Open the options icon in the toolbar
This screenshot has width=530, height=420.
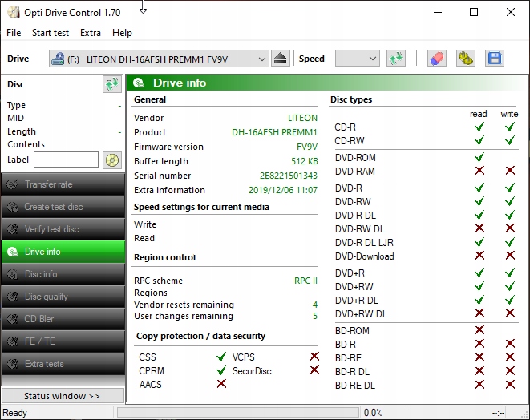click(465, 59)
